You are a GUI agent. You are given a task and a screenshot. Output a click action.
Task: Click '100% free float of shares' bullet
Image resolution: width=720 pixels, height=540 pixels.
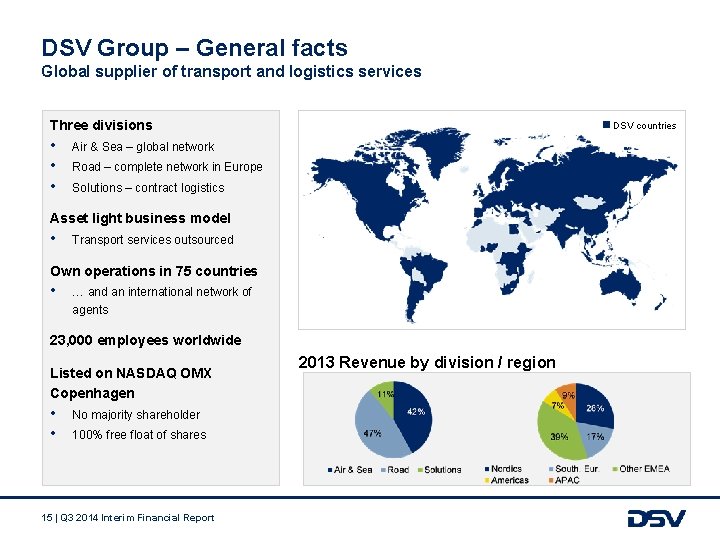tap(139, 435)
